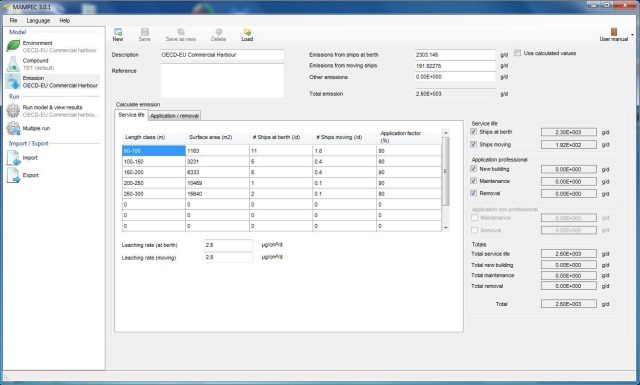This screenshot has width=640, height=385.
Task: Select the 100-150 length class cell
Action: pyautogui.click(x=154, y=162)
